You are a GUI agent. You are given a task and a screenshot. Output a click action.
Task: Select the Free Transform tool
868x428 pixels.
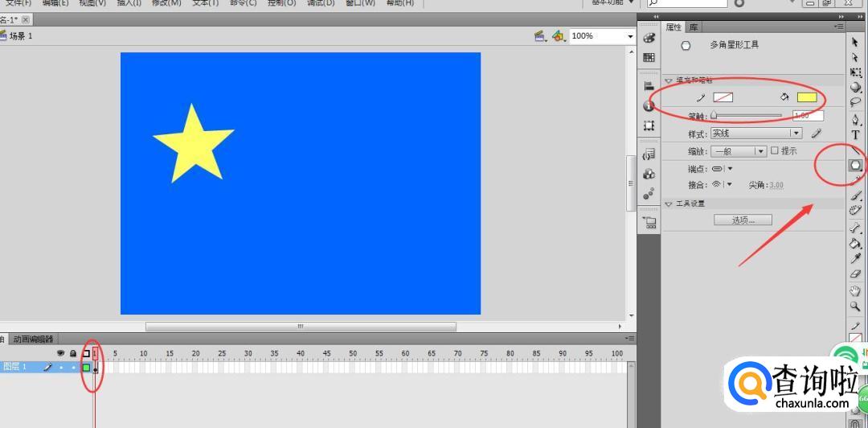tap(856, 72)
